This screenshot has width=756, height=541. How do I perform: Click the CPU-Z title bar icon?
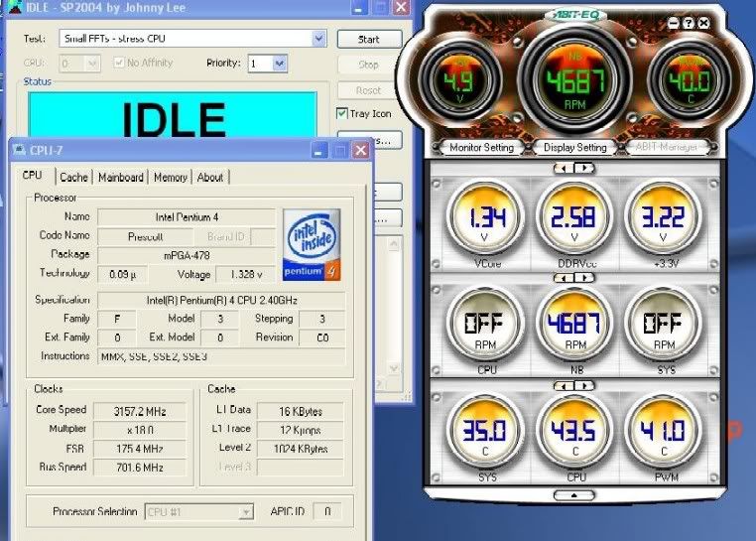pos(19,150)
